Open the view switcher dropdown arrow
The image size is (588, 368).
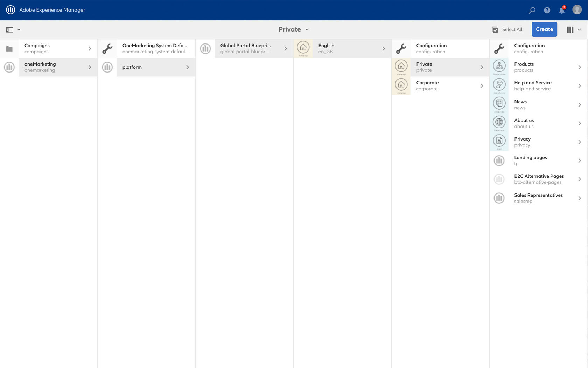579,30
